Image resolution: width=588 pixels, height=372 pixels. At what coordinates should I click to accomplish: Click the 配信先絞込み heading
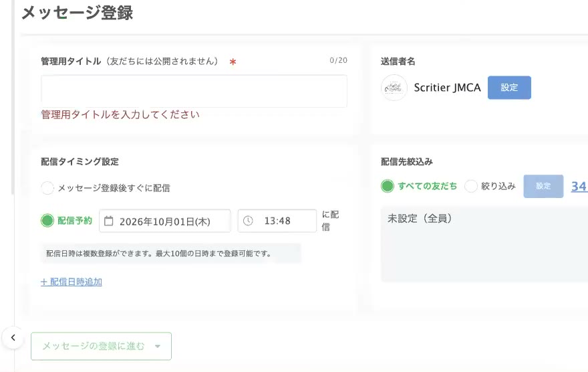pyautogui.click(x=407, y=162)
